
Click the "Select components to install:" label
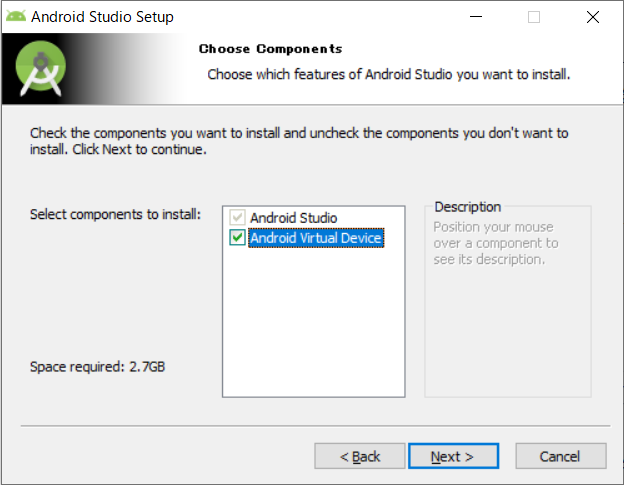(x=115, y=215)
